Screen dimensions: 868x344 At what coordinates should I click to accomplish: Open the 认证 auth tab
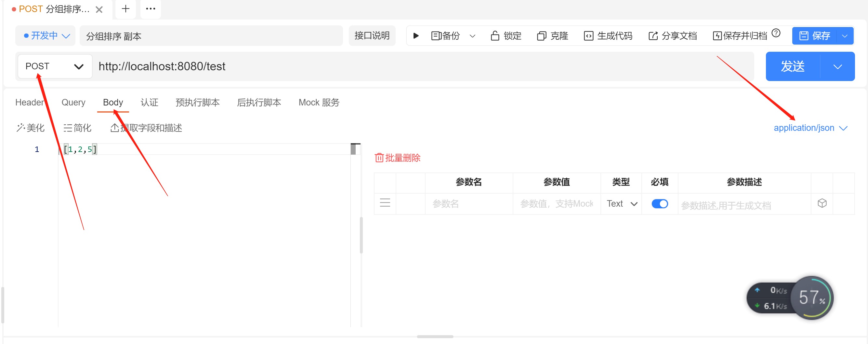(149, 102)
